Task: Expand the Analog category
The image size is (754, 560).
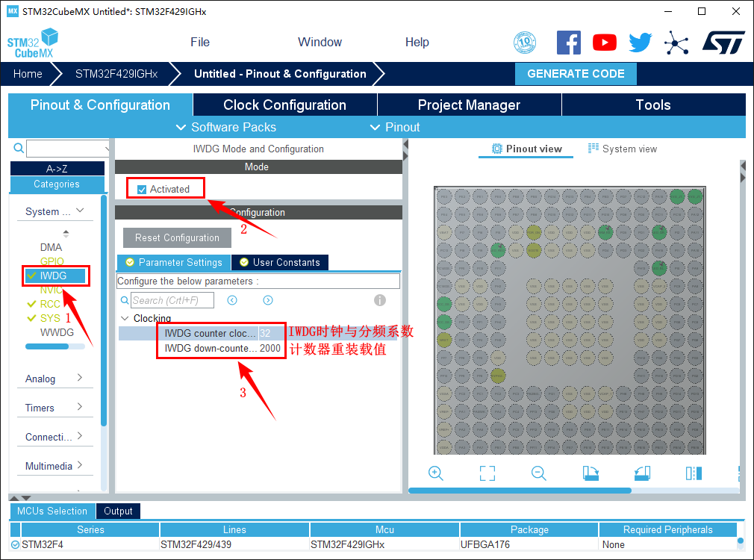Action: 54,379
